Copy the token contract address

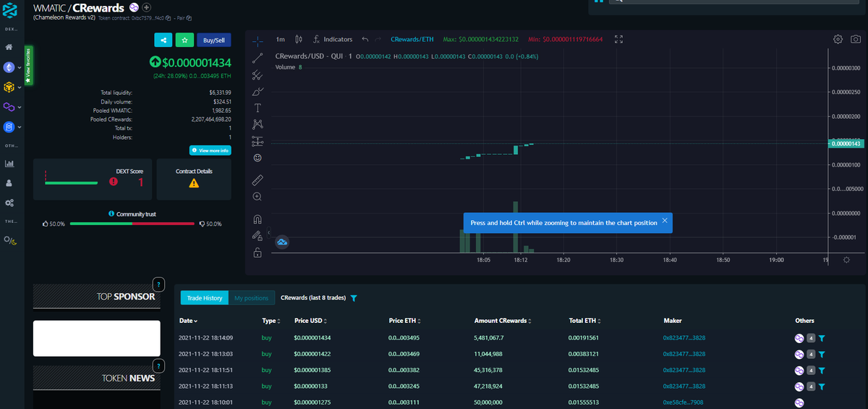point(169,17)
